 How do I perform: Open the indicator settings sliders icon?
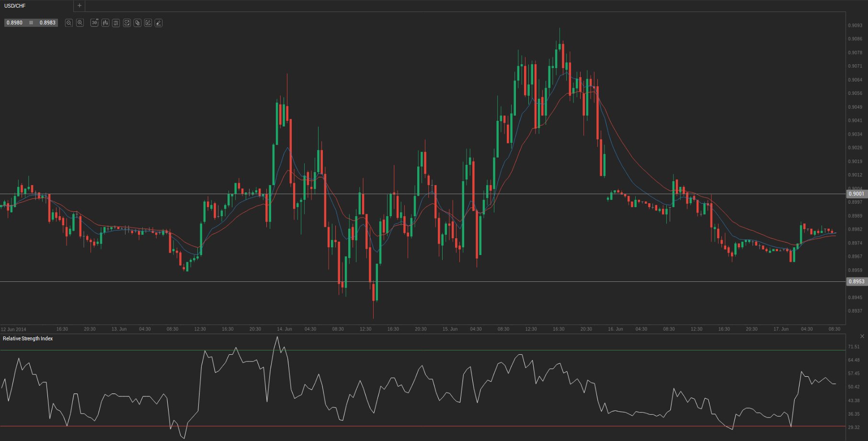(x=116, y=23)
